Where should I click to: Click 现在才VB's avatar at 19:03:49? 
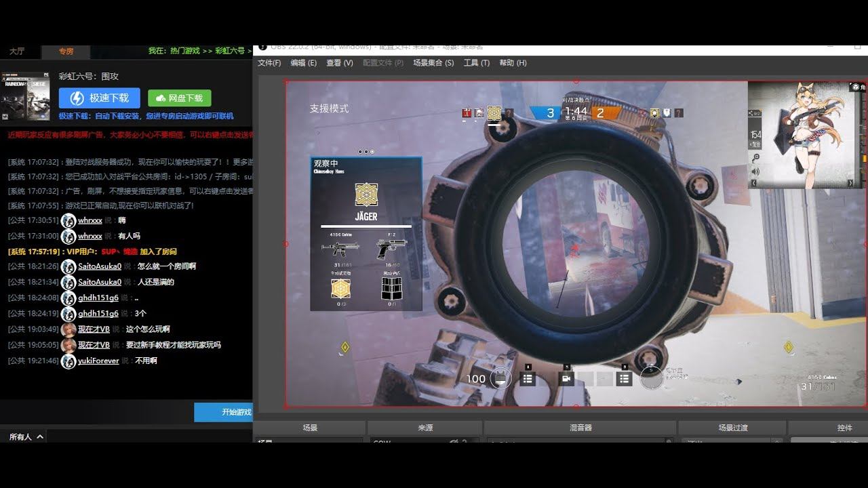coord(68,329)
